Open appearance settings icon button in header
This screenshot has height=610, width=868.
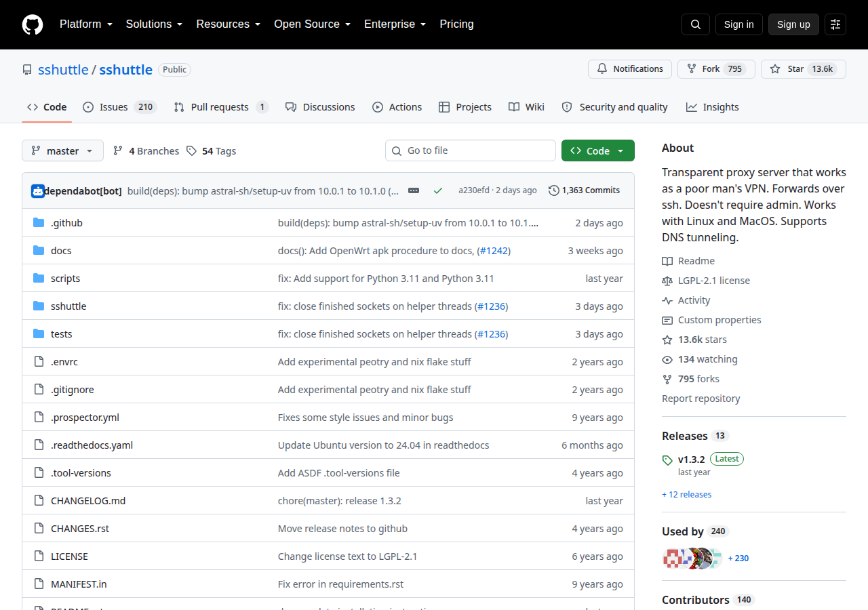[835, 24]
